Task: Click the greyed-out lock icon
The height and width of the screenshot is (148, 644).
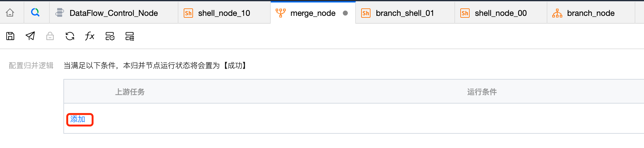Action: 50,36
